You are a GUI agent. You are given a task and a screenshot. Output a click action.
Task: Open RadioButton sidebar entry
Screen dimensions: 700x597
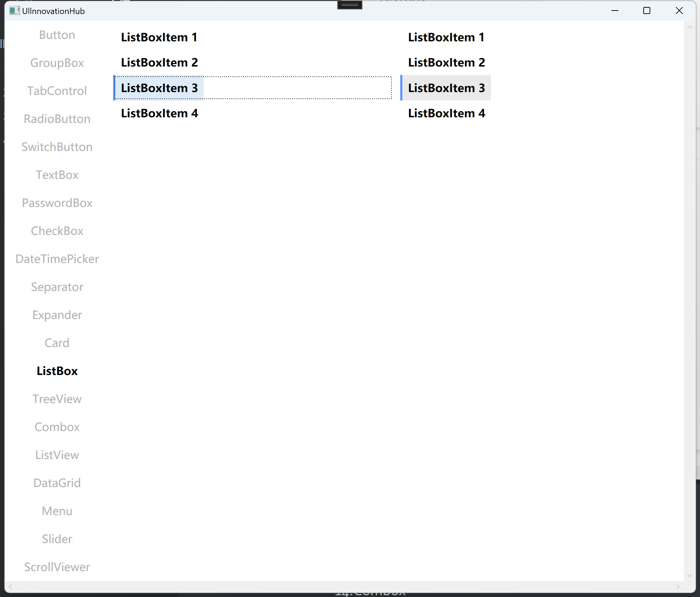pos(57,119)
